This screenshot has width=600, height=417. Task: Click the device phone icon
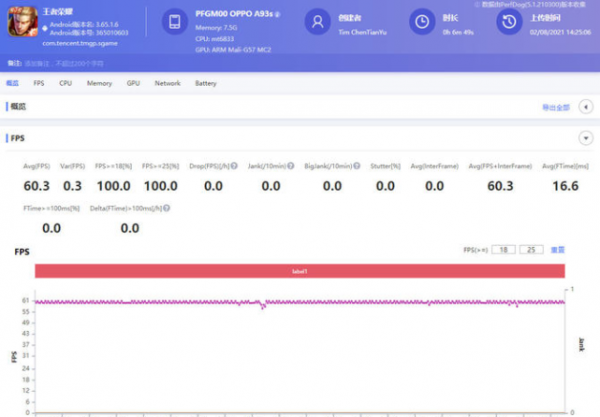pos(174,21)
